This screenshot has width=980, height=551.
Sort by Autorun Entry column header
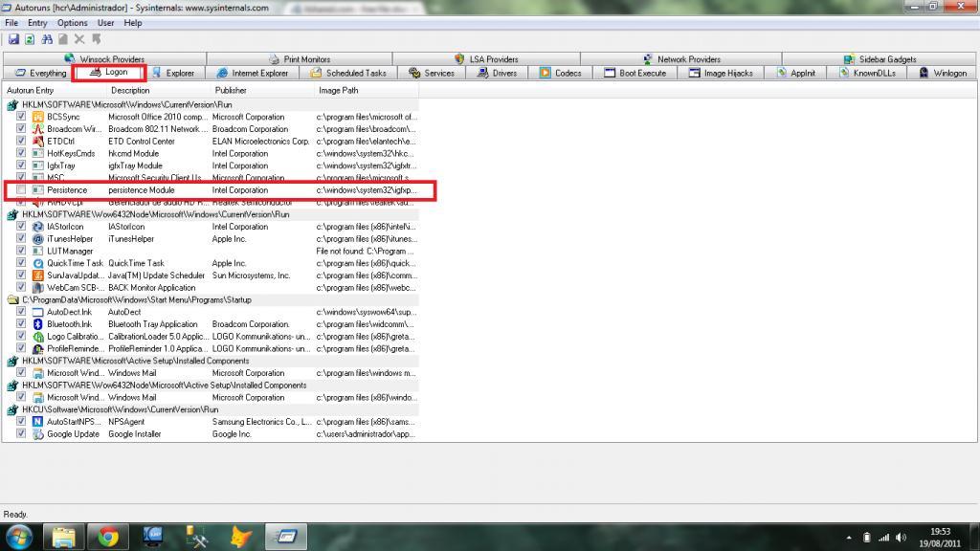[x=55, y=91]
